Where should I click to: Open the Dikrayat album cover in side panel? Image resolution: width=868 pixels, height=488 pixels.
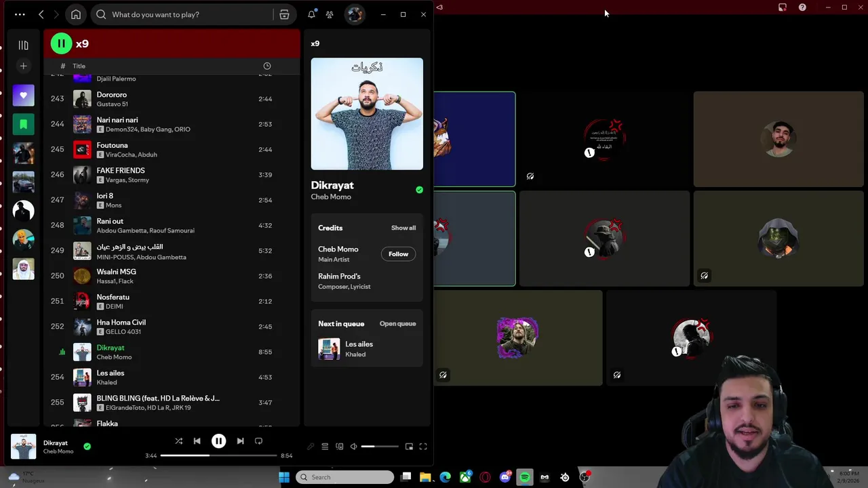click(367, 114)
